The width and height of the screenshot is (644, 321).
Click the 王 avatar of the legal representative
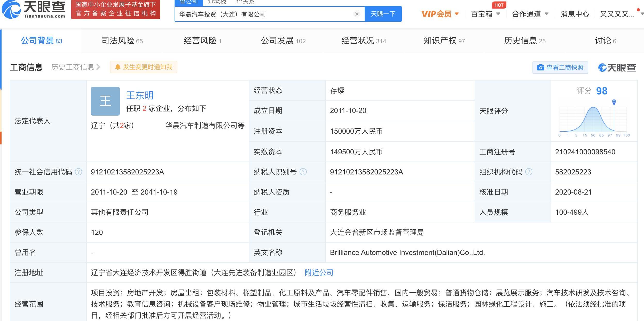click(x=105, y=101)
